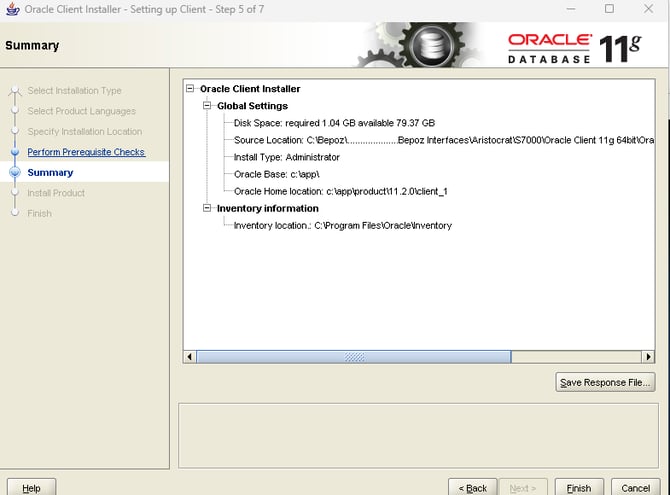Select the Inventory location tree entry
Screen dimensions: 670x495
point(342,226)
